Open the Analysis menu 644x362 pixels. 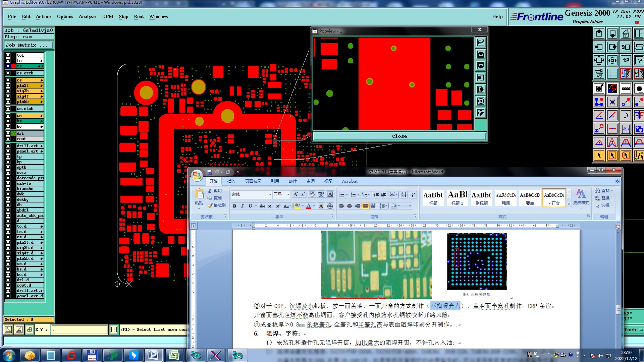pyautogui.click(x=87, y=16)
